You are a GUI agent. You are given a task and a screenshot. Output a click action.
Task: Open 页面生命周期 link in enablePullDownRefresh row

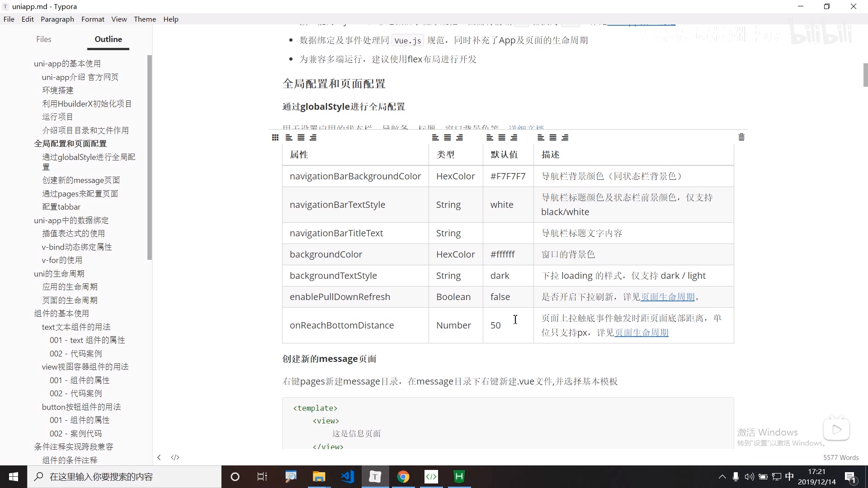[668, 297]
